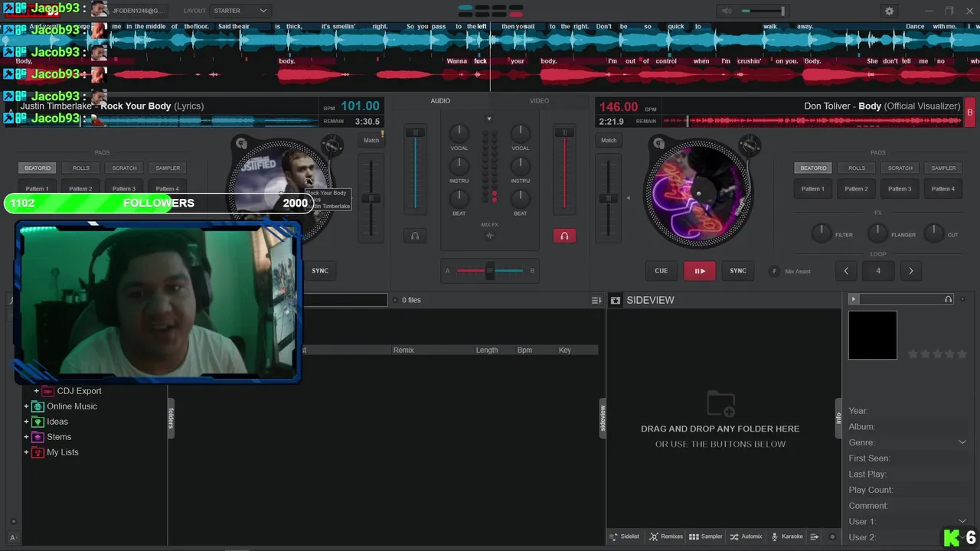Open the Automix panel
The height and width of the screenshot is (551, 980).
click(746, 536)
